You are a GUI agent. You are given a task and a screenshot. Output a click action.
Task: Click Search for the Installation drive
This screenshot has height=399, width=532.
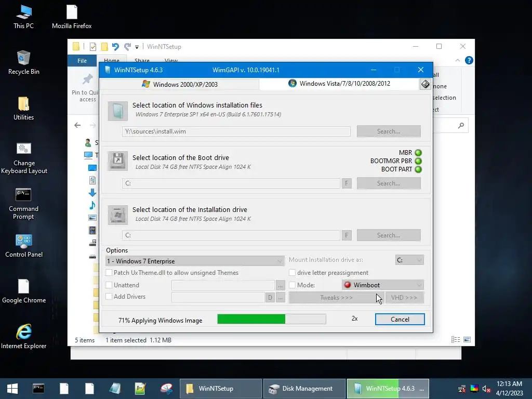tap(389, 235)
